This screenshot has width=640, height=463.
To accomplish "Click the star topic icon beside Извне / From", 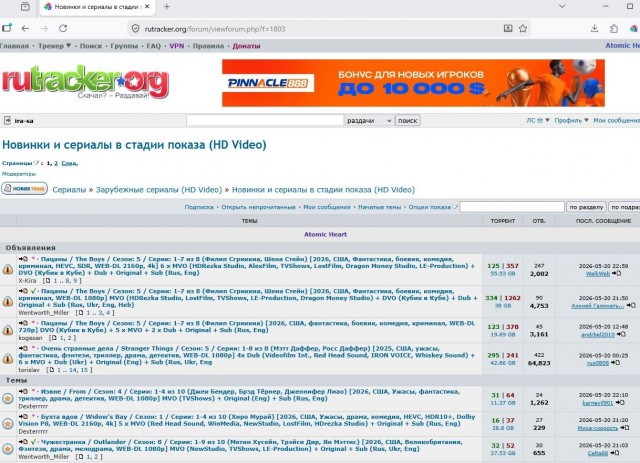I will [8, 398].
